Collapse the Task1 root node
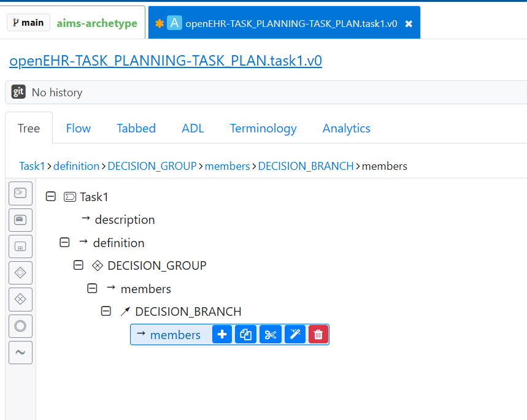527x420 pixels. [x=51, y=197]
